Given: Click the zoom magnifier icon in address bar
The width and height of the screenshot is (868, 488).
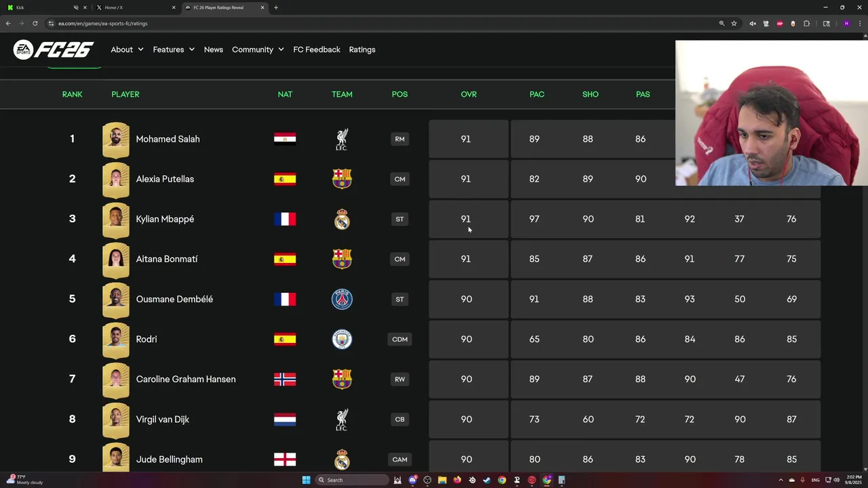Looking at the screenshot, I should click(x=722, y=23).
